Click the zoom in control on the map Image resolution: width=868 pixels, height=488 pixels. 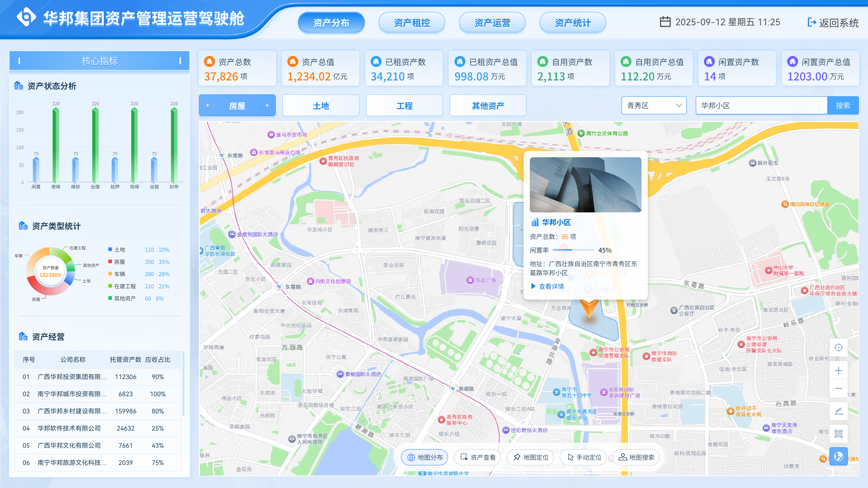[x=838, y=371]
